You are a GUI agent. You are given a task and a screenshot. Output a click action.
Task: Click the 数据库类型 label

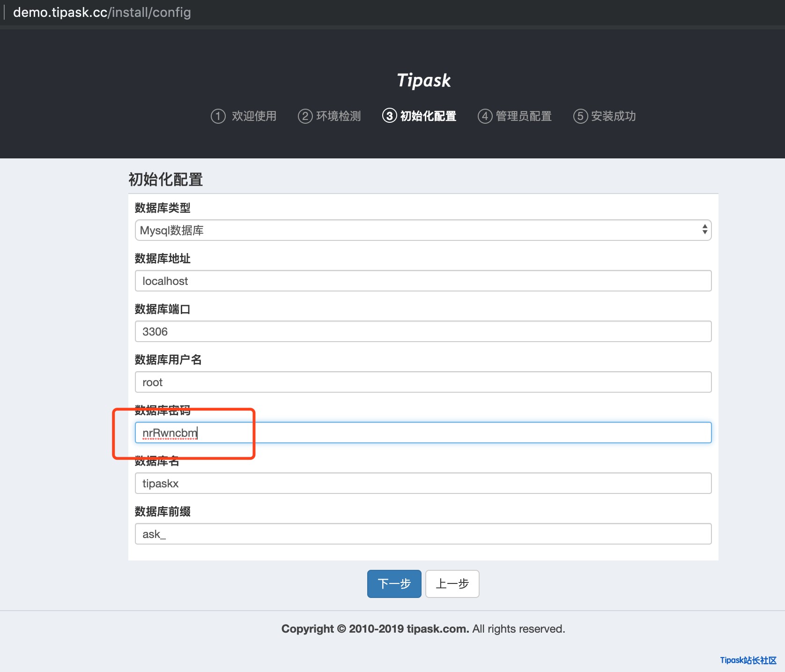tap(163, 208)
